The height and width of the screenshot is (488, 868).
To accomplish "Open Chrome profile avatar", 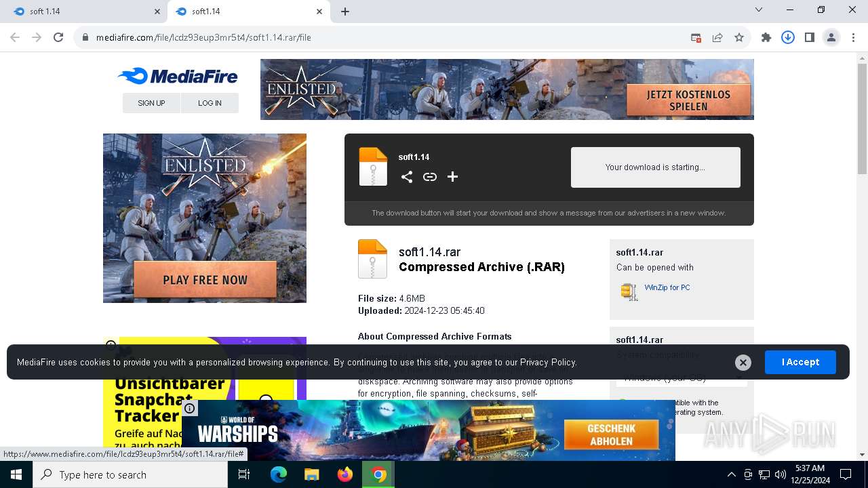I will coord(831,38).
